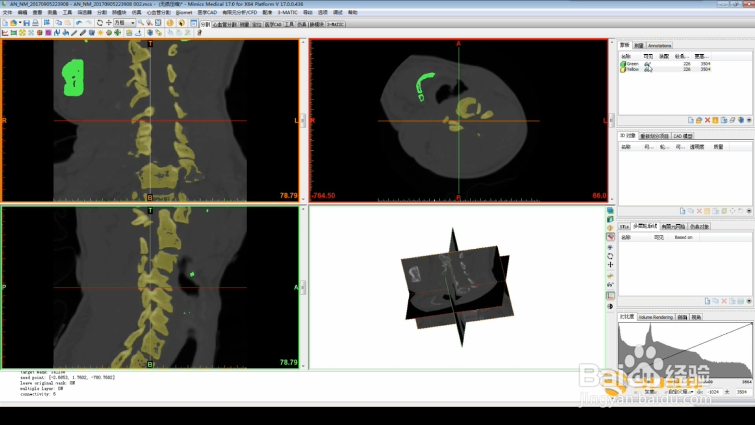Switch to the Annotations tab
Viewport: 755px width, 425px height.
(659, 45)
